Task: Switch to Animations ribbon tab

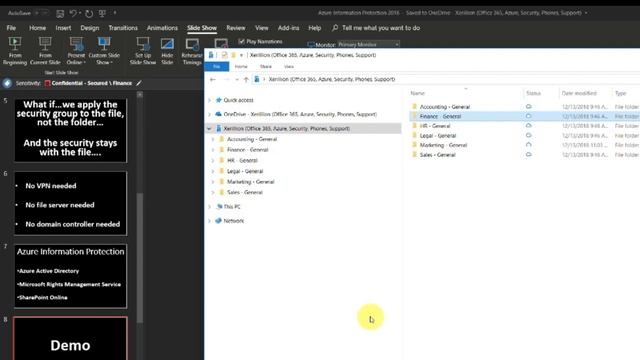Action: point(162,28)
